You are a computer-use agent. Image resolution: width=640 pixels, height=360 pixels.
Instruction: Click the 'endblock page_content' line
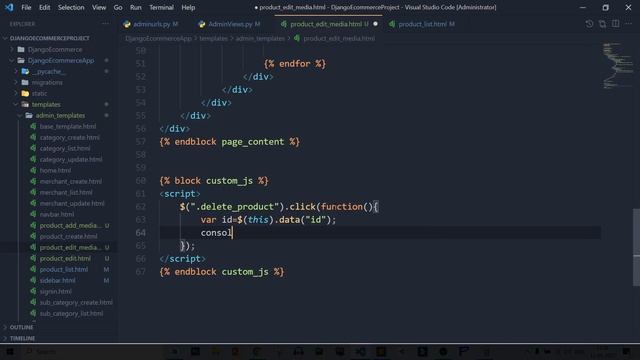point(229,142)
